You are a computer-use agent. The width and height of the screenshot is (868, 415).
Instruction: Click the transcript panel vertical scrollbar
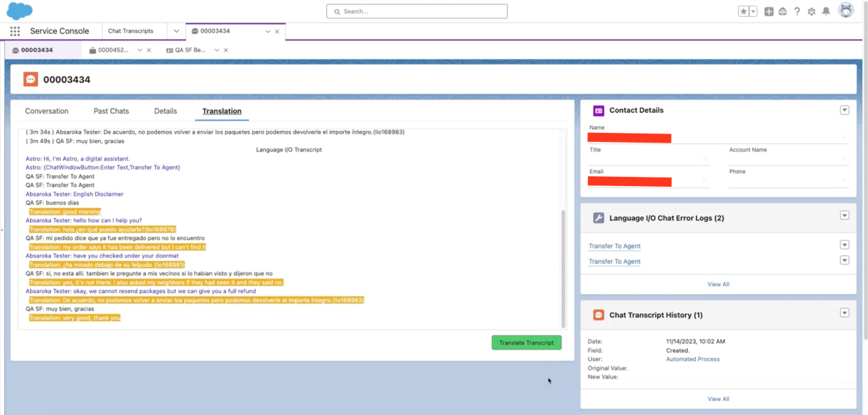coord(564,268)
